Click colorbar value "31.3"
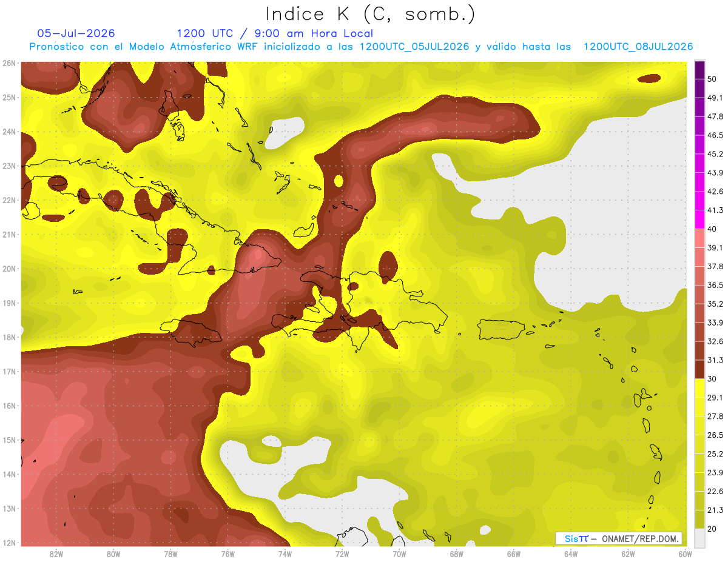 pos(715,360)
